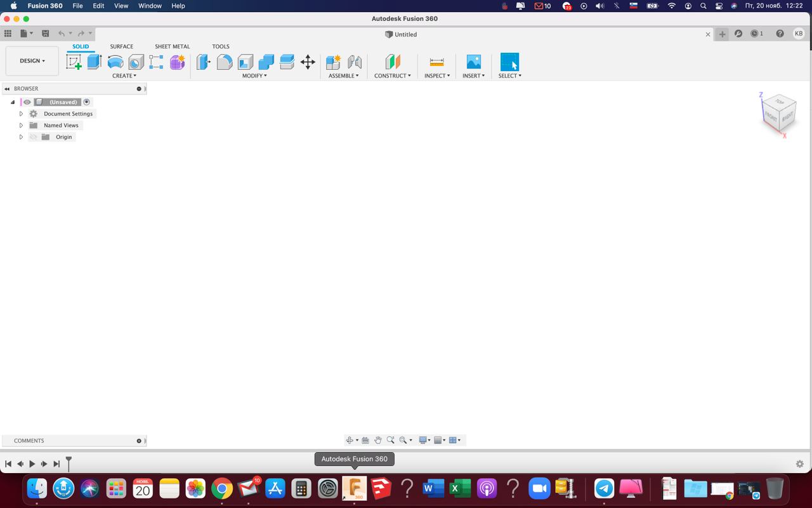Switch to the SURFACE tab

[x=121, y=46]
